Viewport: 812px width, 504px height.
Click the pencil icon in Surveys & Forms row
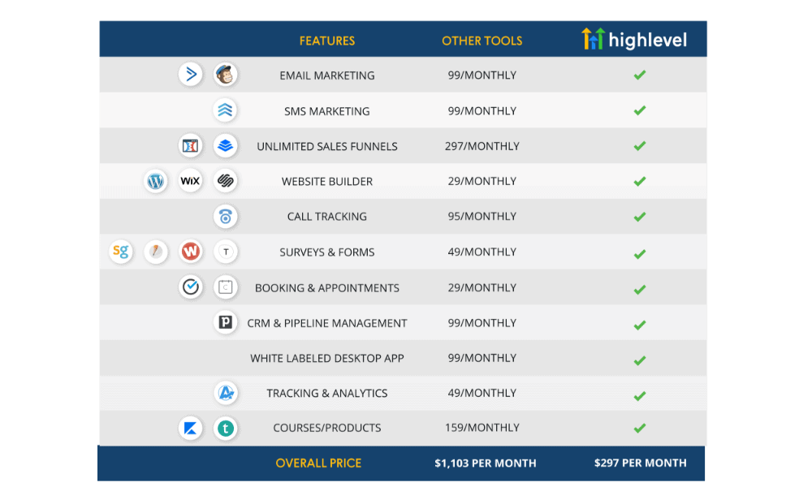tap(155, 252)
